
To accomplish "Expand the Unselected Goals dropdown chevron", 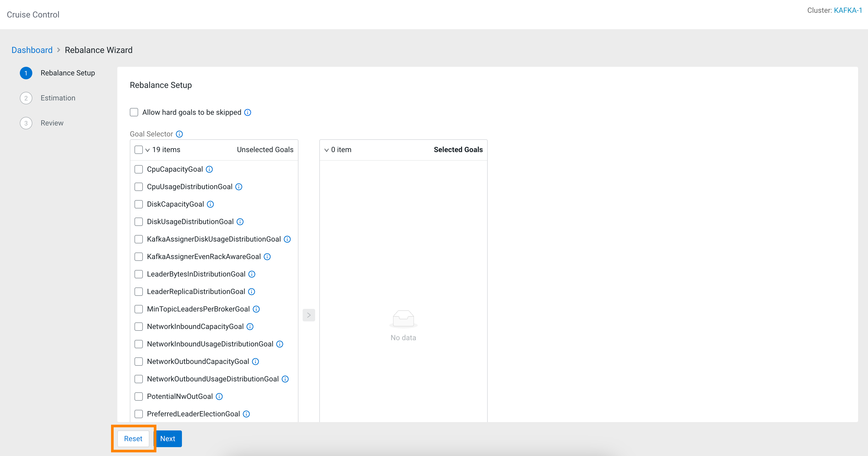I will click(148, 150).
